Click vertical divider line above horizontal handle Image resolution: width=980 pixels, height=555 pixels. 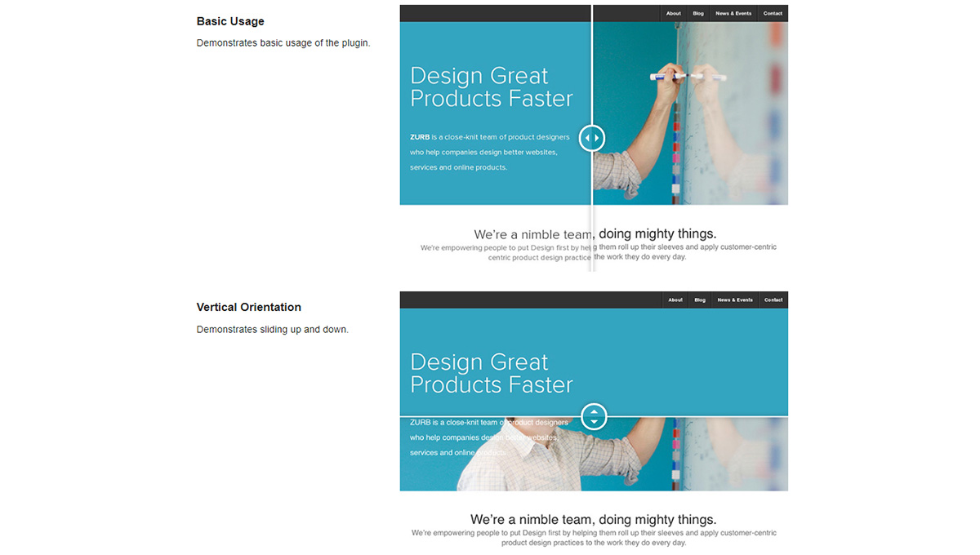click(592, 65)
